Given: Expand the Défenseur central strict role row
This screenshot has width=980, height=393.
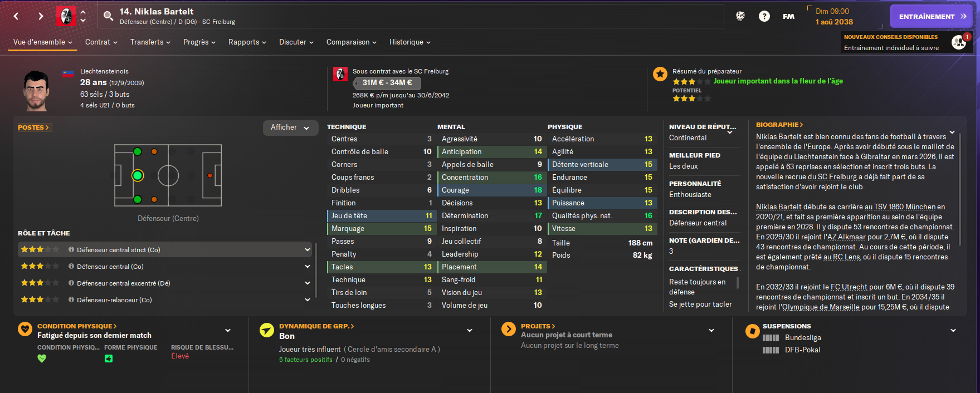Looking at the screenshot, I should (x=307, y=250).
